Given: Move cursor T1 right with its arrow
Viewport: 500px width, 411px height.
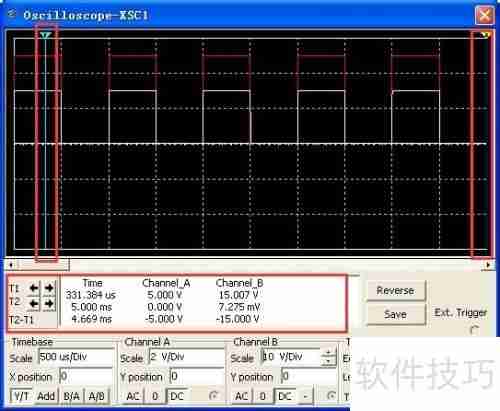Looking at the screenshot, I should pyautogui.click(x=49, y=287).
